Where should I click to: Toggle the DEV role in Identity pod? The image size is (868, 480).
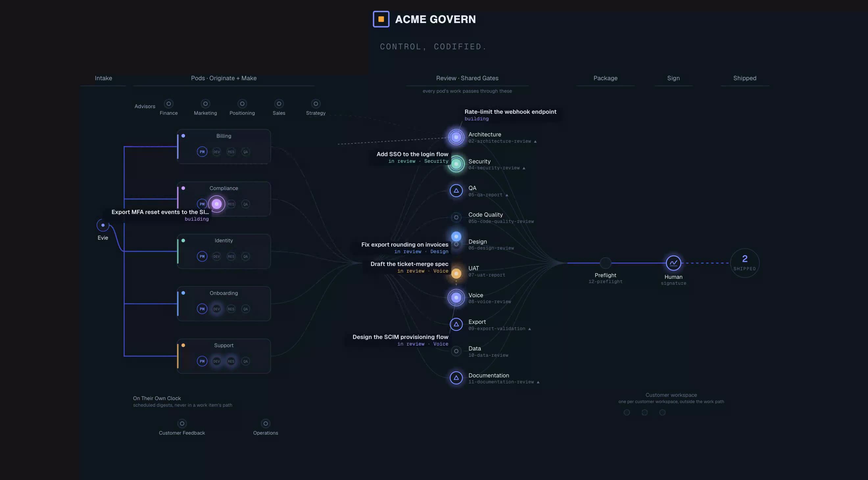[216, 257]
